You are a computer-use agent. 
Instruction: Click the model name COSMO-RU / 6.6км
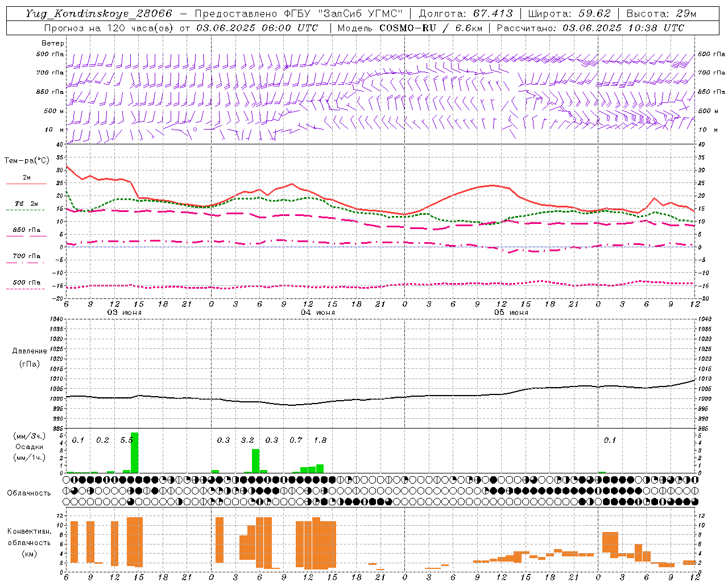[x=431, y=28]
